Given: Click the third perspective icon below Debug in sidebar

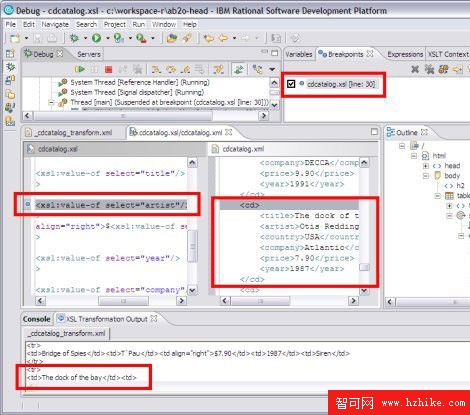Looking at the screenshot, I should pyautogui.click(x=10, y=80).
